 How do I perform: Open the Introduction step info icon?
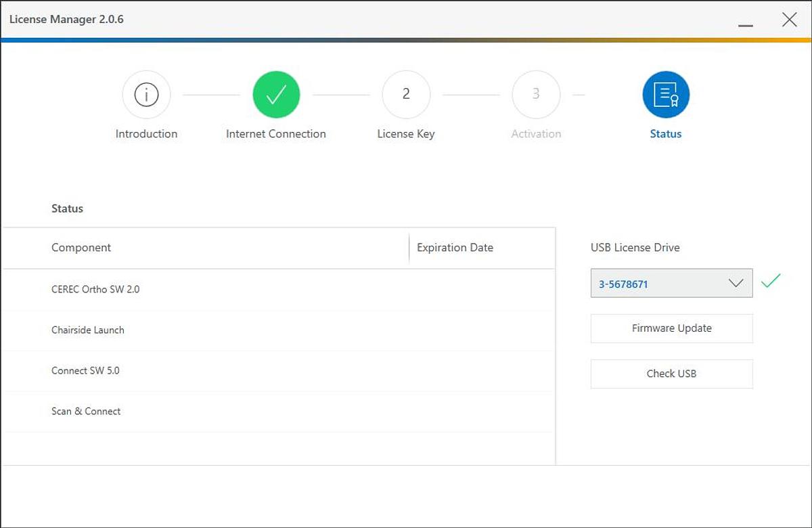click(146, 95)
